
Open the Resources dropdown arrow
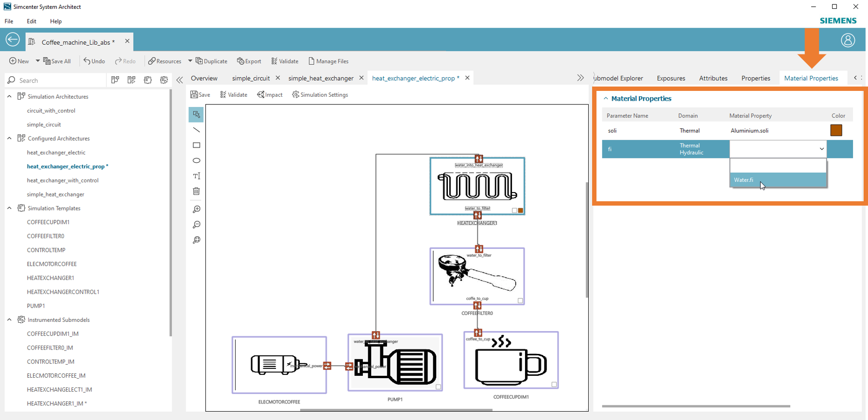[x=190, y=61]
